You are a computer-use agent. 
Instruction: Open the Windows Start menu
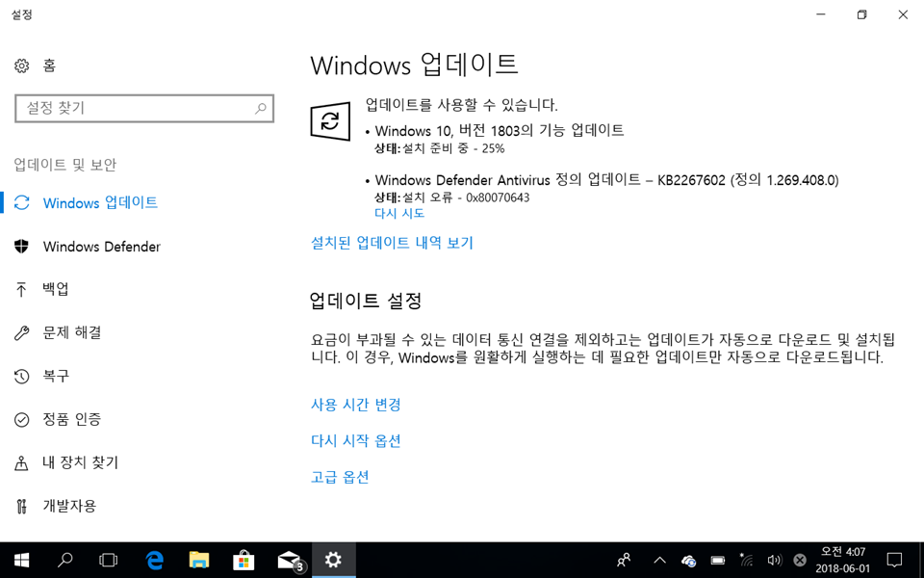click(x=22, y=560)
